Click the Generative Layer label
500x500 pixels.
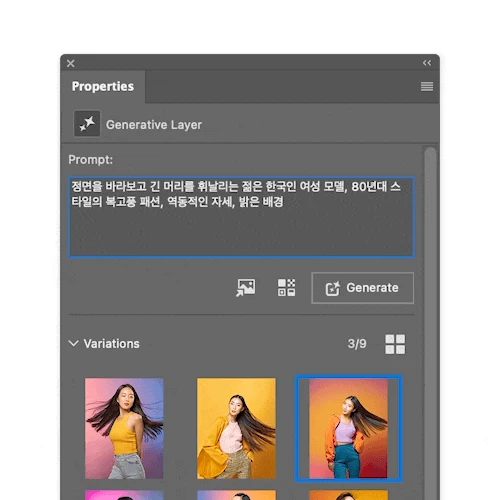pos(154,125)
